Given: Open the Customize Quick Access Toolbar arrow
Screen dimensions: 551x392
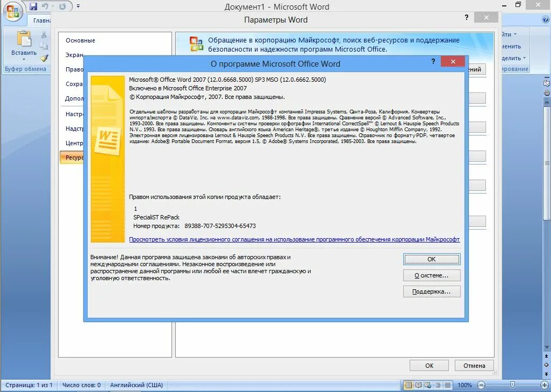Looking at the screenshot, I should (x=78, y=6).
